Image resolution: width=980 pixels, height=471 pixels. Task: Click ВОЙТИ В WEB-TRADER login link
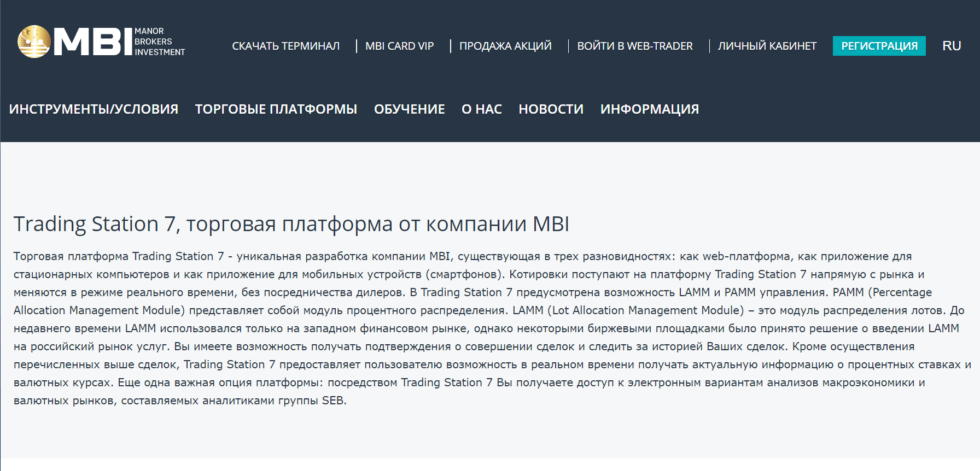(x=634, y=46)
